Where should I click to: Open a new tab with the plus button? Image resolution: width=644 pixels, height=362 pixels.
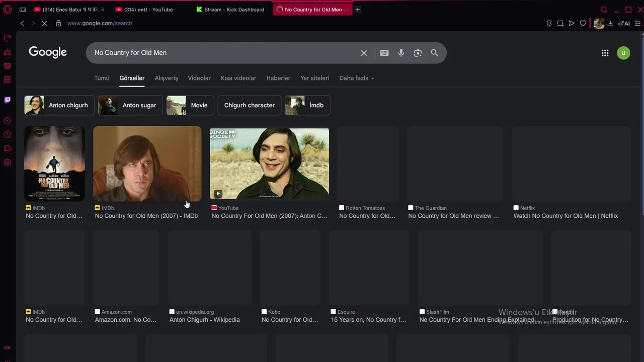(358, 10)
